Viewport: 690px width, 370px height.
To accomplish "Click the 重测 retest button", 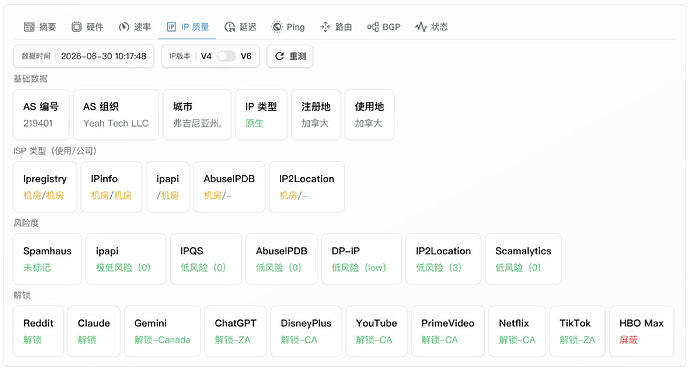I will pyautogui.click(x=290, y=56).
